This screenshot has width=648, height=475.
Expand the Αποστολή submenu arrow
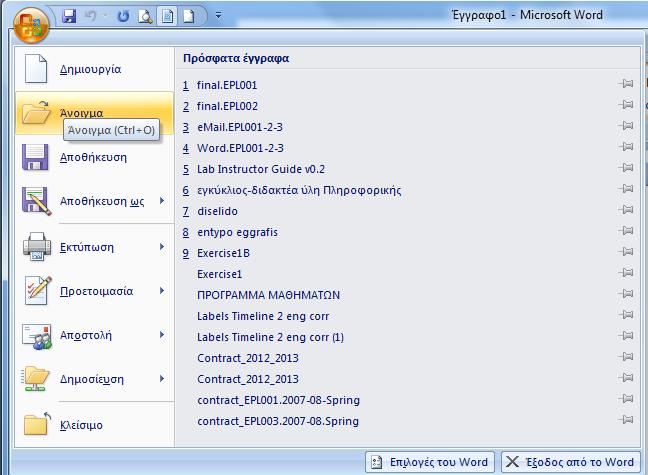tap(162, 335)
